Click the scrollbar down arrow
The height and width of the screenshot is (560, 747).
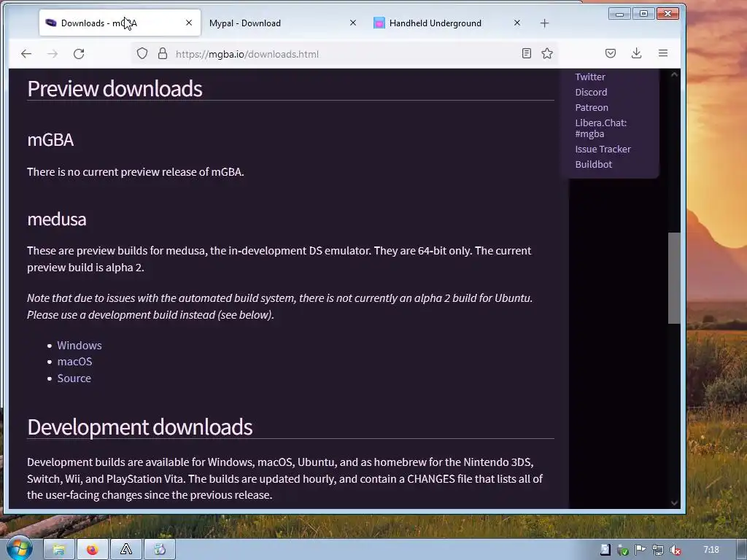(x=673, y=503)
